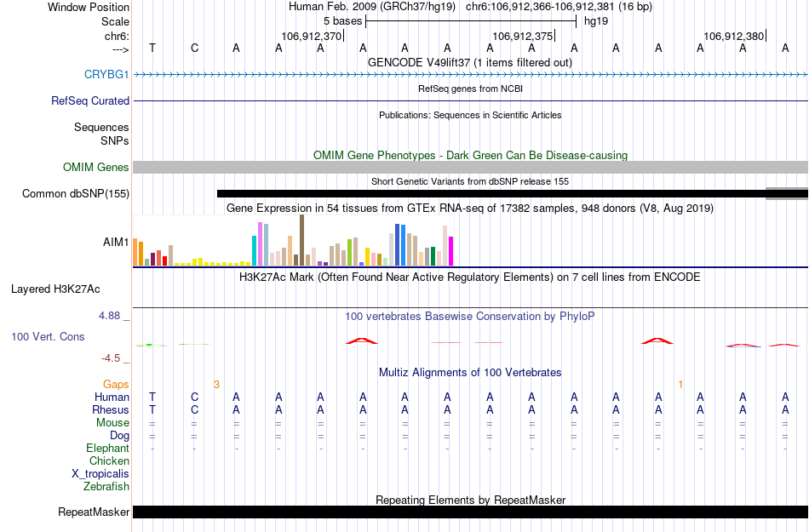This screenshot has height=532, width=809.
Task: Click the coordinate label 106,912,375
Action: click(522, 36)
